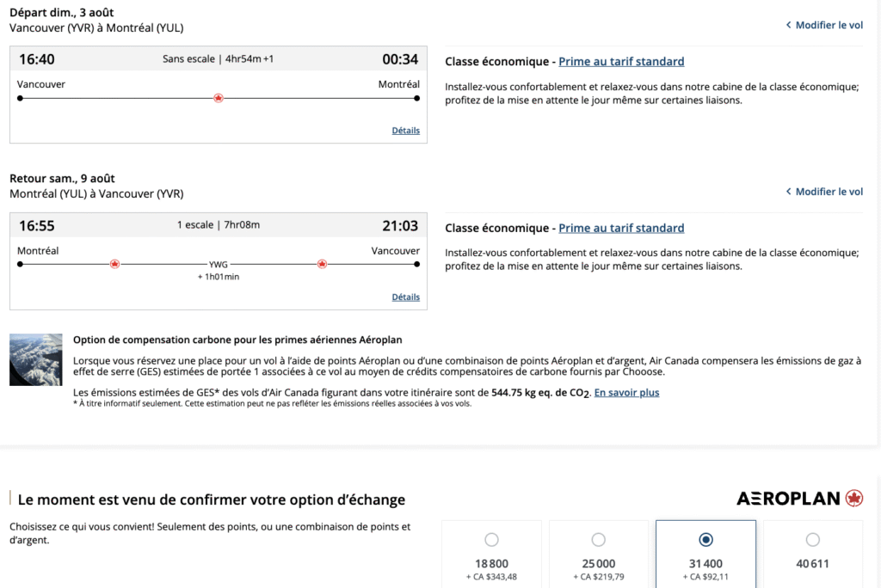Expand Détails for the return flight
This screenshot has height=588, width=881.
(x=405, y=297)
